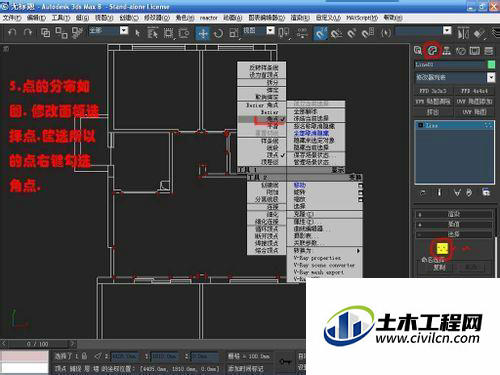500x375 pixels.
Task: Open the Motion command panel tab
Action: pyautogui.click(x=461, y=51)
